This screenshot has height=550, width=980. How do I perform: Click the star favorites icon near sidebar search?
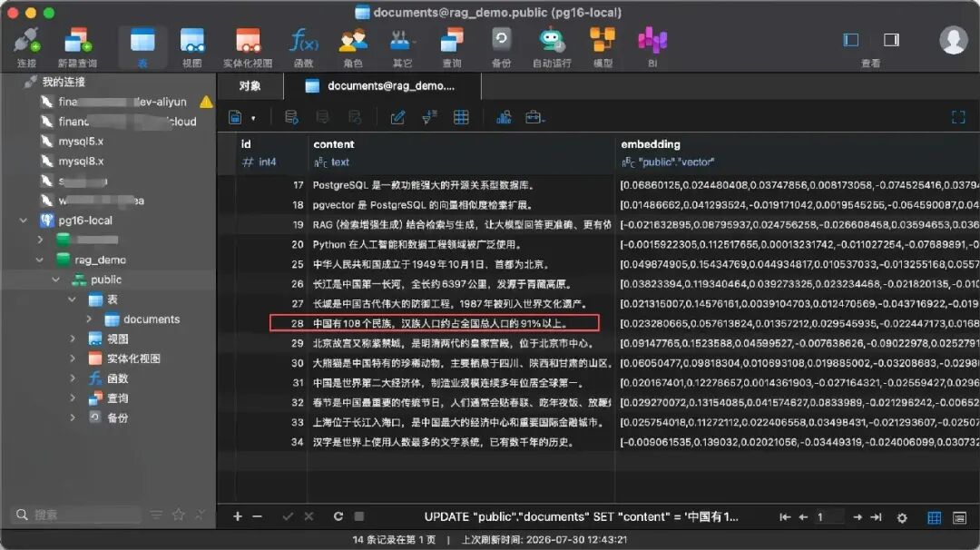tap(178, 515)
